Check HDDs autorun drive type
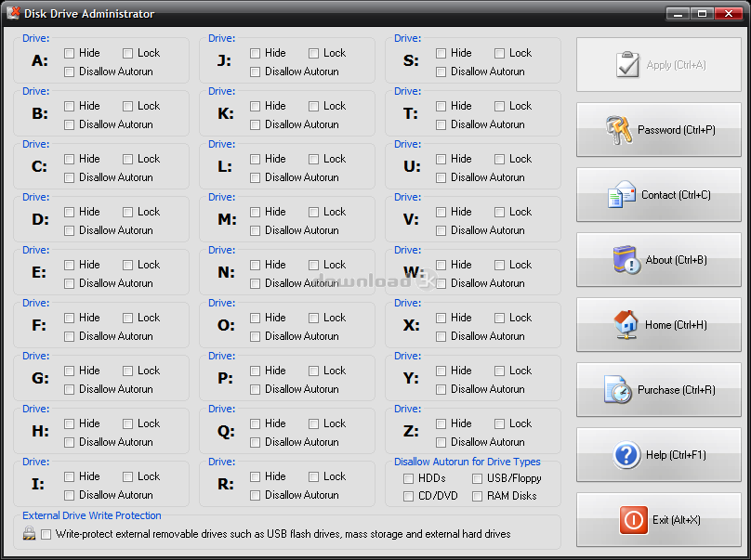 click(x=409, y=478)
